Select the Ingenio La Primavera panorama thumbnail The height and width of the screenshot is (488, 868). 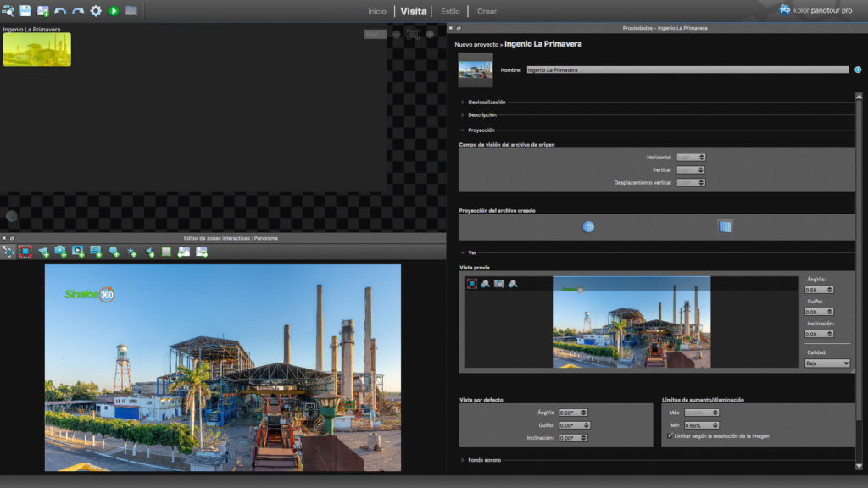coord(37,49)
